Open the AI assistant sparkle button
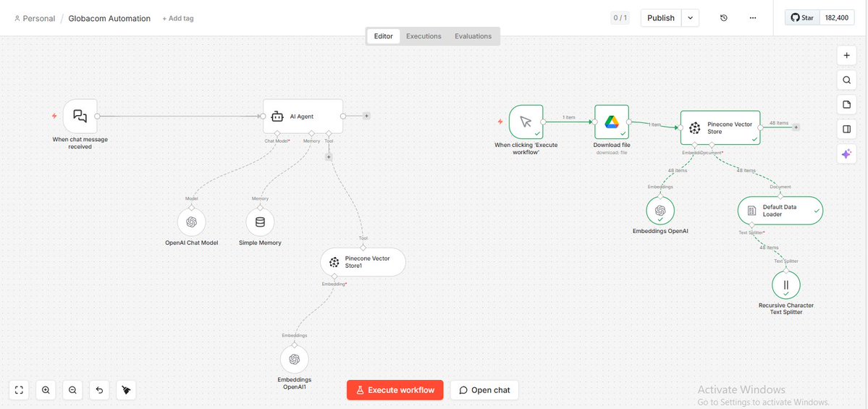 pyautogui.click(x=846, y=154)
